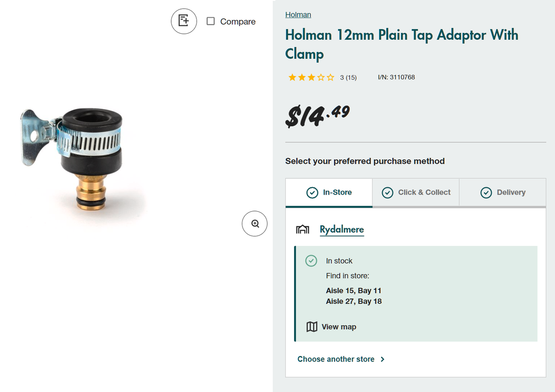The height and width of the screenshot is (392, 555).
Task: Open the View map link
Action: [339, 327]
